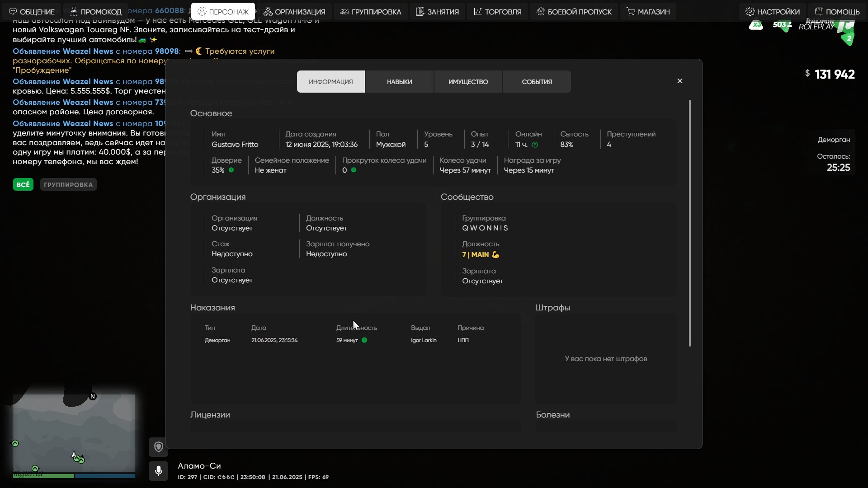Click the Не женат marital status
The image size is (868, 488).
tap(270, 170)
